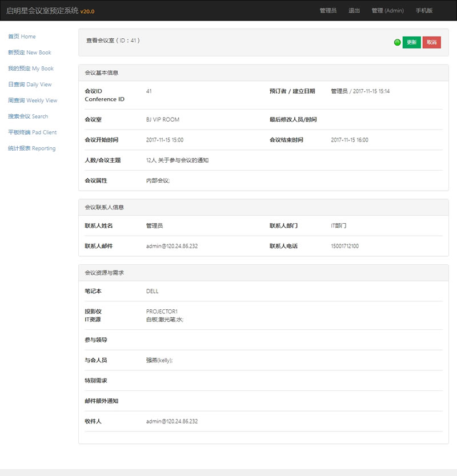Screen dimensions: 457x476
Task: Open the 首页 Home page
Action: (21, 37)
